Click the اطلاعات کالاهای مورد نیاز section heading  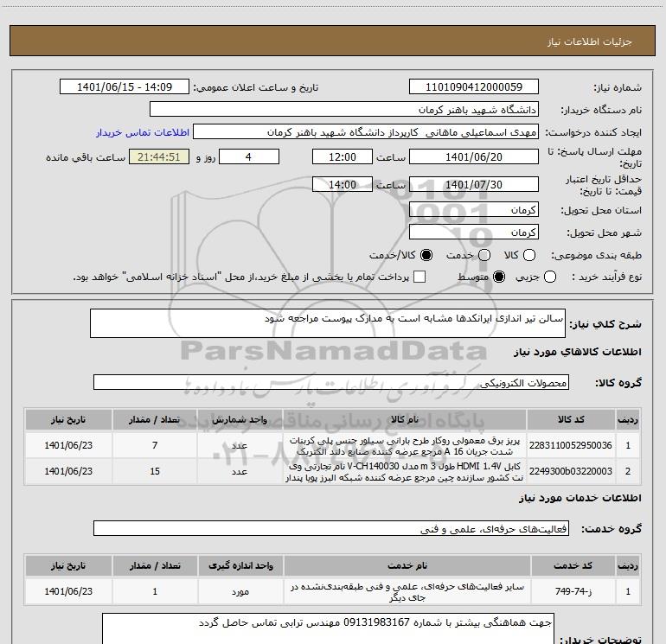577,352
